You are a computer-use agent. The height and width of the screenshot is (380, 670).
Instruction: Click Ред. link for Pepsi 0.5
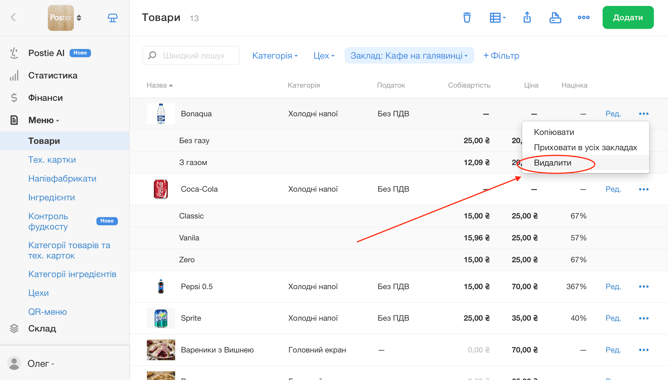coord(613,286)
